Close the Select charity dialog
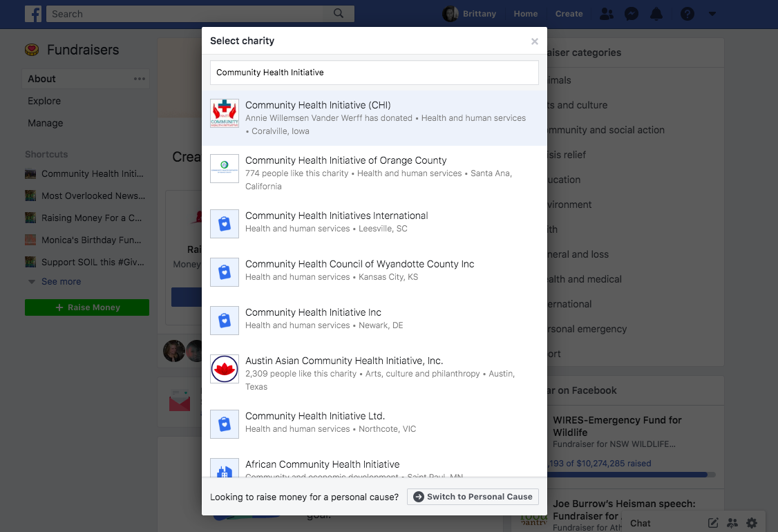Image resolution: width=778 pixels, height=532 pixels. (x=534, y=41)
